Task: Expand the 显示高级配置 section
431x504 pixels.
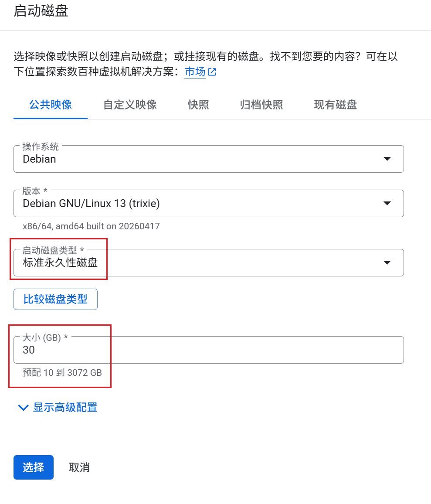Action: pyautogui.click(x=65, y=408)
